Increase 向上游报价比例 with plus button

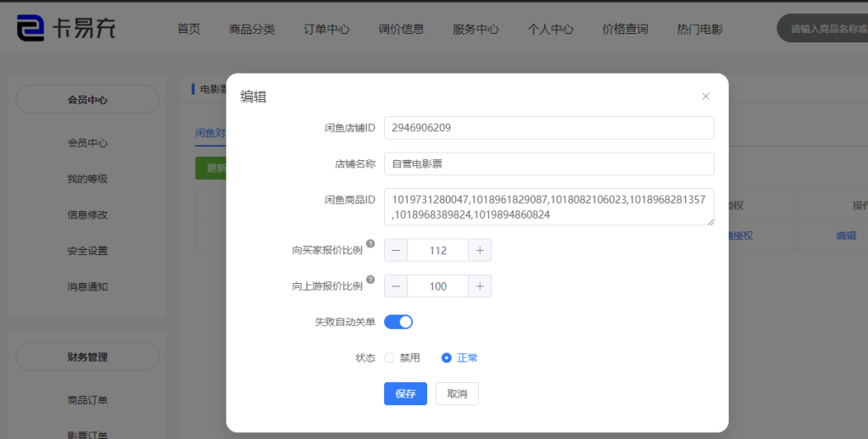point(480,286)
